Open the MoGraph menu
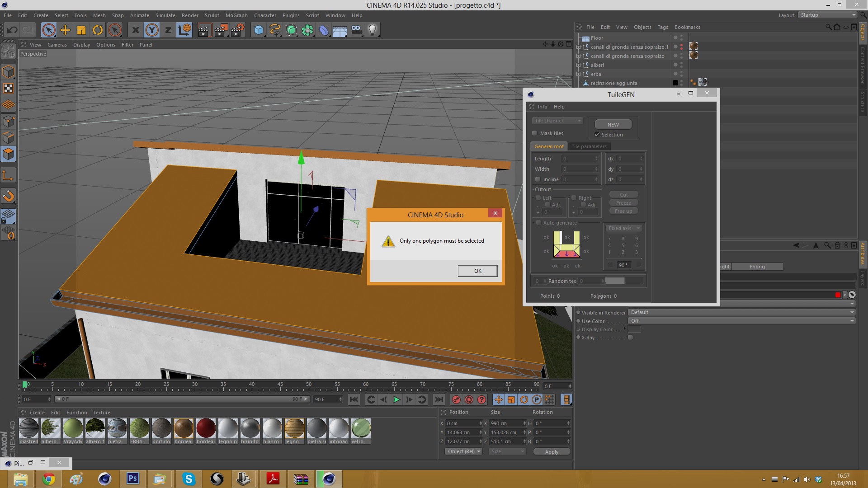This screenshot has height=488, width=868. click(x=236, y=15)
